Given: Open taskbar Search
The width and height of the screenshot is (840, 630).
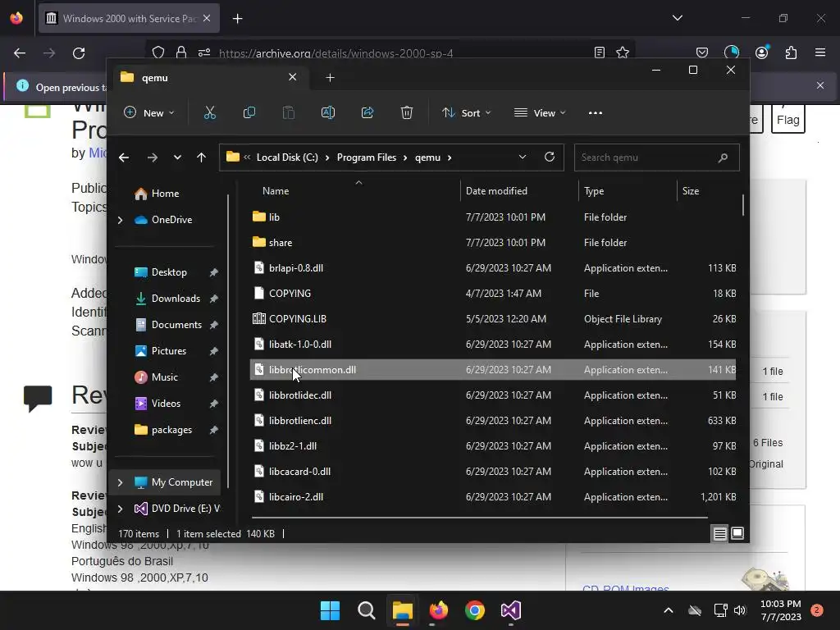Looking at the screenshot, I should pos(367,610).
